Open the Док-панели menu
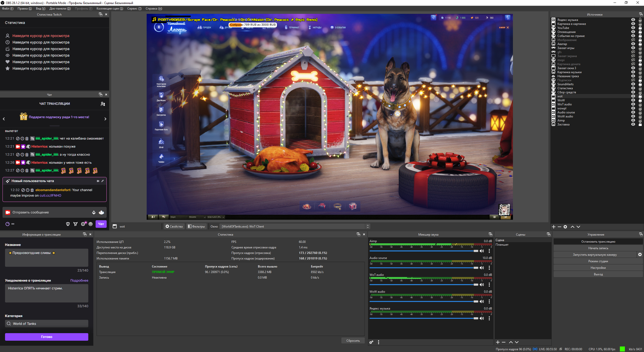This screenshot has height=352, width=644. click(x=60, y=8)
